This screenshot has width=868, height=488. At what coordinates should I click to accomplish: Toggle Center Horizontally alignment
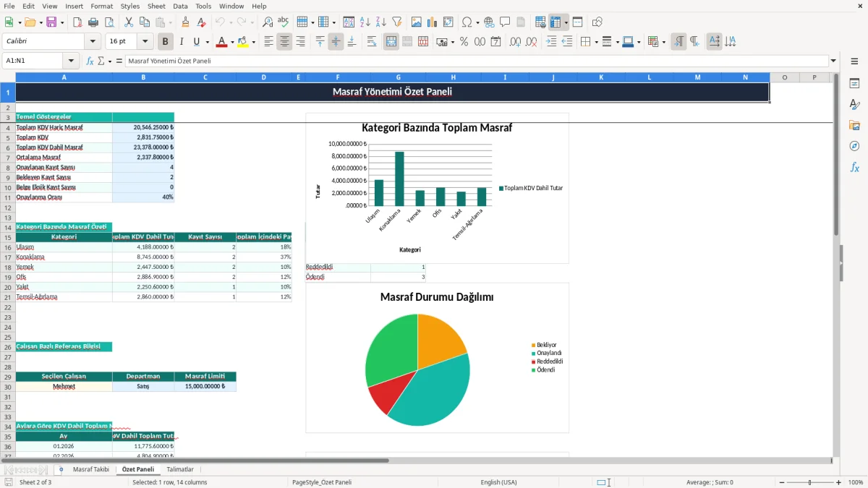(x=284, y=42)
